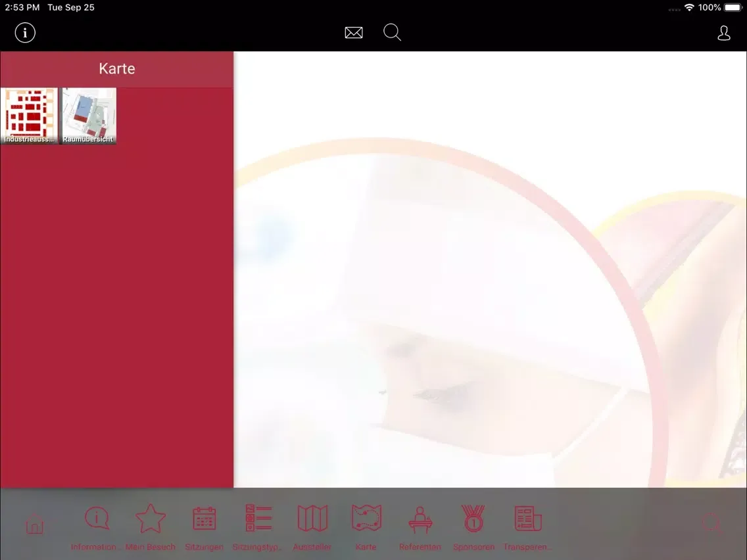Open the Aussteller tab
The image size is (747, 560).
pos(312,528)
